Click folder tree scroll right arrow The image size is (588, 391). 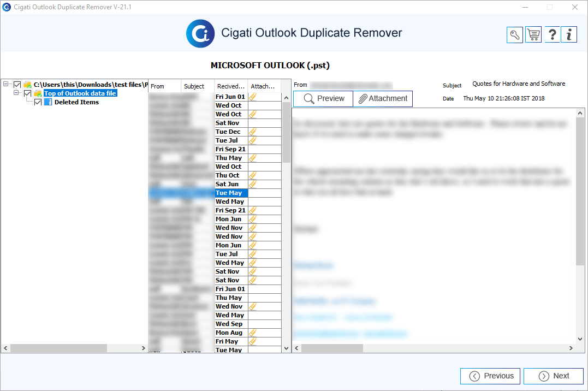(143, 348)
